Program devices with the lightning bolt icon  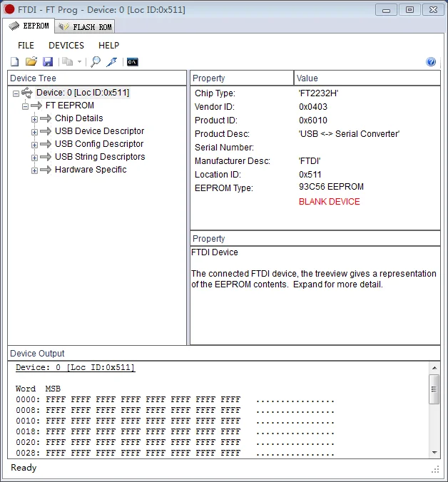[111, 62]
